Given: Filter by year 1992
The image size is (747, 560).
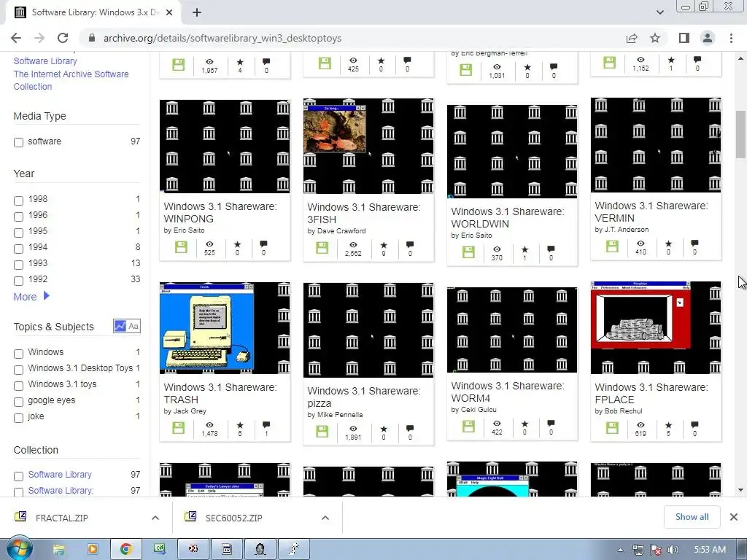Looking at the screenshot, I should point(18,281).
